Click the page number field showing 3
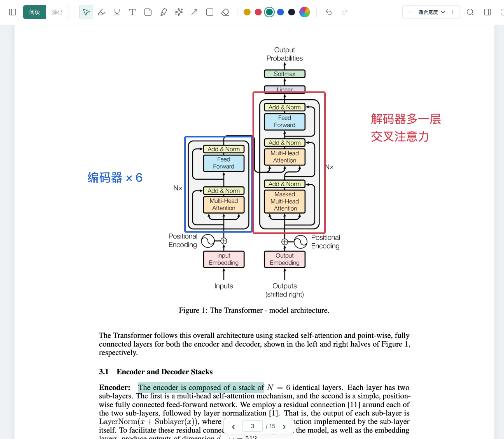 [x=252, y=426]
